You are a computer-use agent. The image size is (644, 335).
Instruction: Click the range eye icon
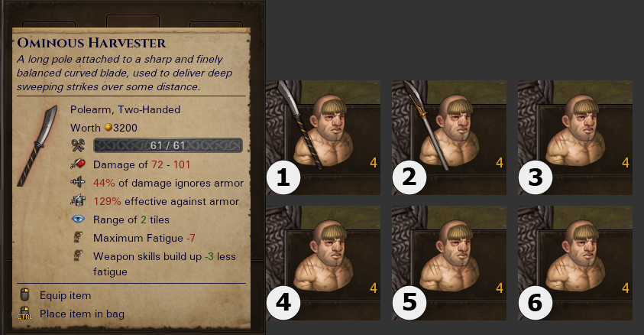(x=78, y=219)
